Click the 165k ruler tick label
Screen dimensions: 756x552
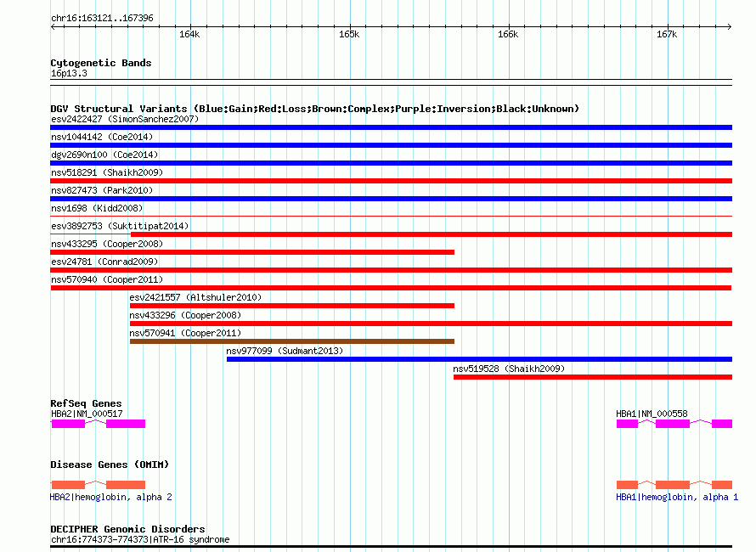click(x=348, y=34)
